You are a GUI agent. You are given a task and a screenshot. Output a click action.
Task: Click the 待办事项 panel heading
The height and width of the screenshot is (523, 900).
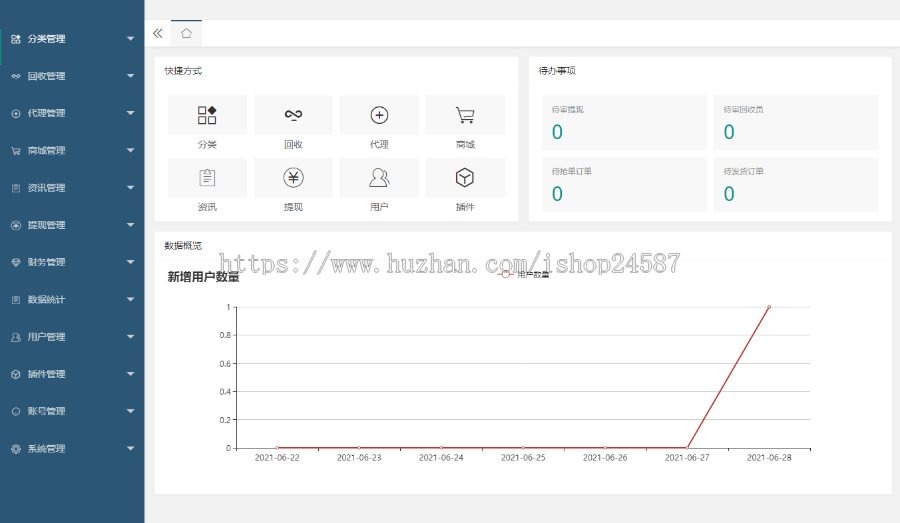(x=557, y=71)
